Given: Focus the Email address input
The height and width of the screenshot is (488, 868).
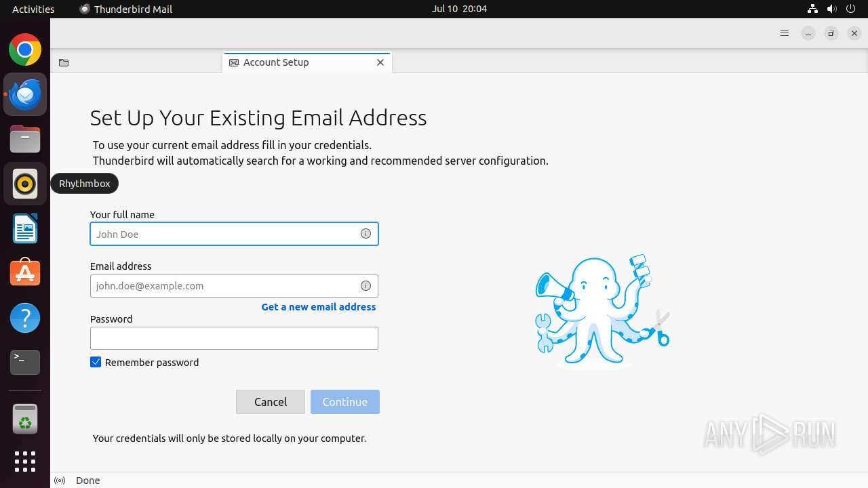Looking at the screenshot, I should coord(234,285).
